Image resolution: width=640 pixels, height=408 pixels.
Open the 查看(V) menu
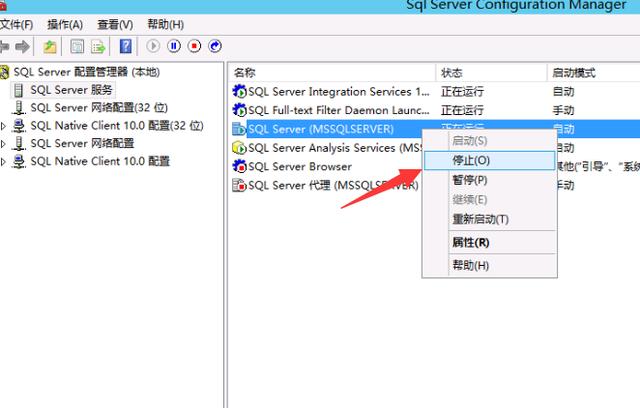(115, 25)
